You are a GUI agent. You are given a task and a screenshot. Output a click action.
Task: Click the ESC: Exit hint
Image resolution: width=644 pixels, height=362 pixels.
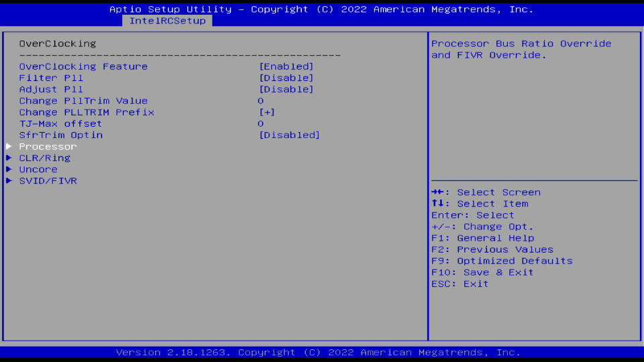tap(460, 284)
